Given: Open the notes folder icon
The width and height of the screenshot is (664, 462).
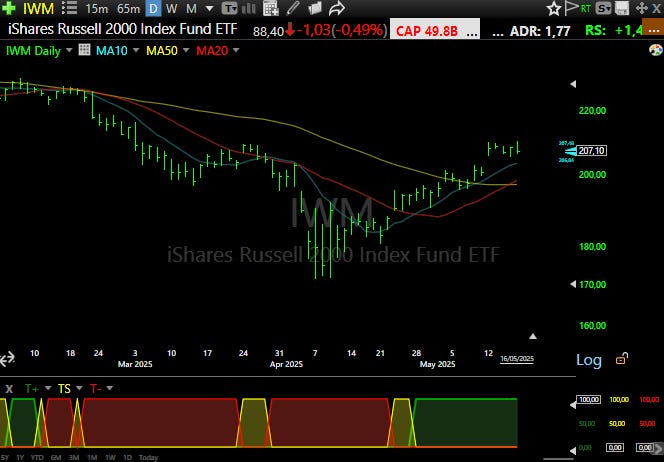Looking at the screenshot, I should click(x=315, y=8).
